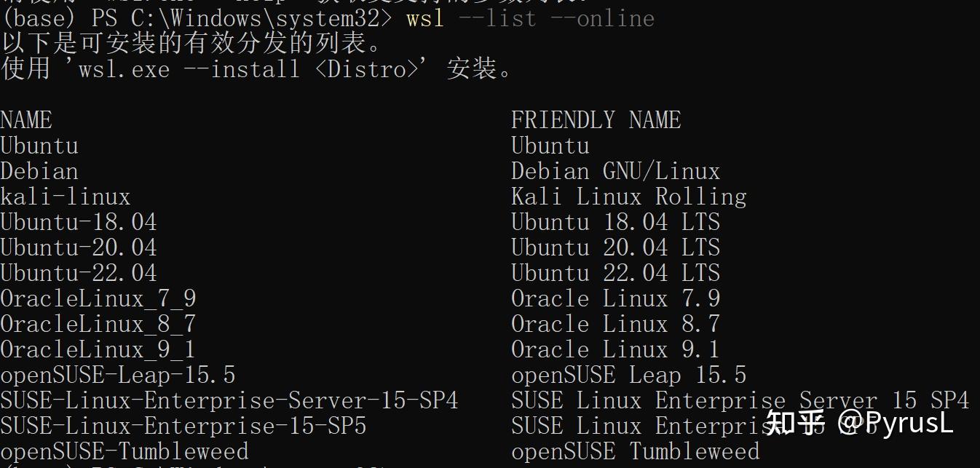Viewport: 980px width, 468px height.
Task: Click 'openSUSE Tumbleweed' friendly name
Action: [x=635, y=451]
